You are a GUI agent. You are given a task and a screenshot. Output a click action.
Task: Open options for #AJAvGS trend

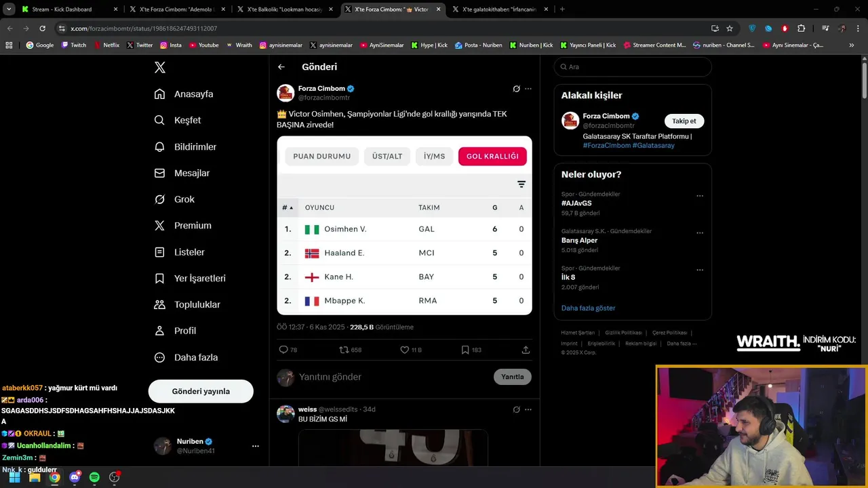(x=700, y=196)
